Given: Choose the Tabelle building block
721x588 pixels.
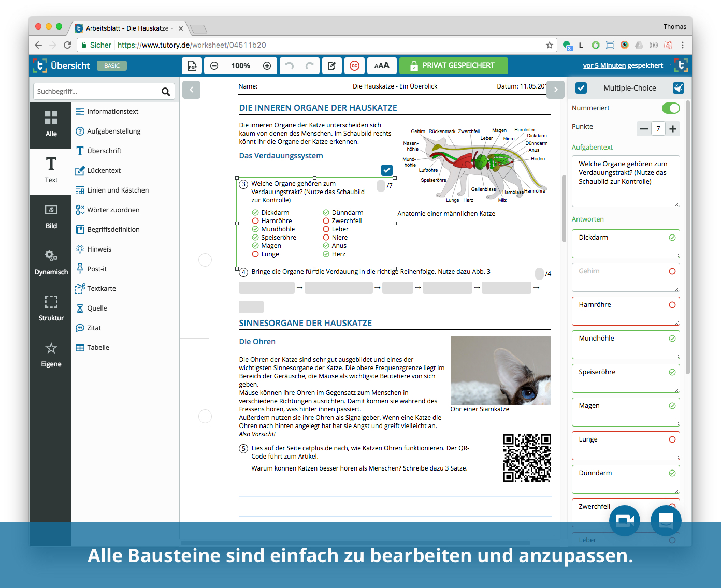Looking at the screenshot, I should [92, 347].
